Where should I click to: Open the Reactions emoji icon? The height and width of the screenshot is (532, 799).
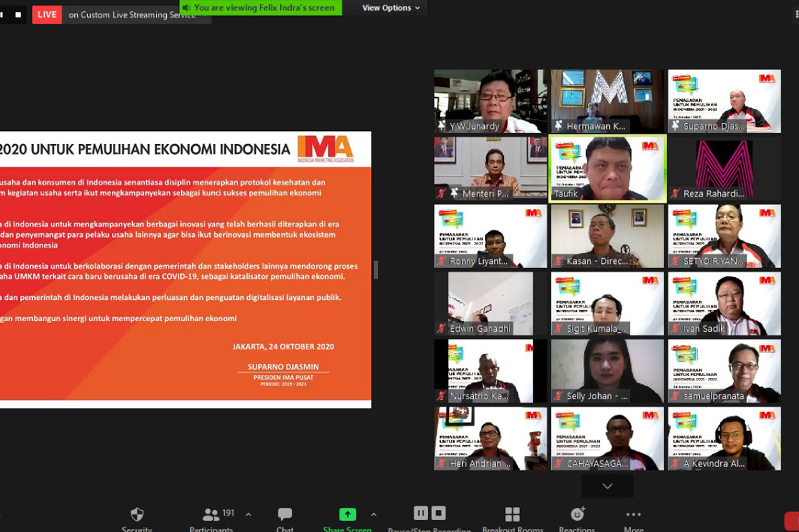[x=577, y=514]
